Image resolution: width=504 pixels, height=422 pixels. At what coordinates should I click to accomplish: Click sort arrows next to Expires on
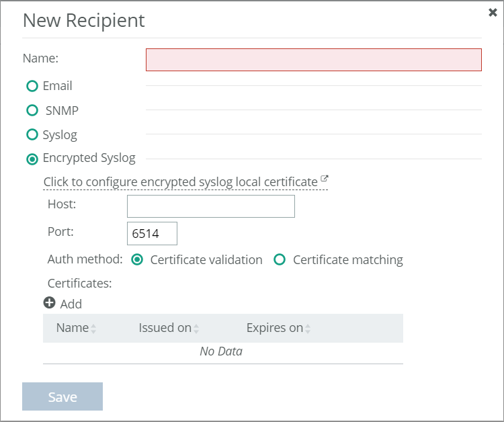click(308, 329)
